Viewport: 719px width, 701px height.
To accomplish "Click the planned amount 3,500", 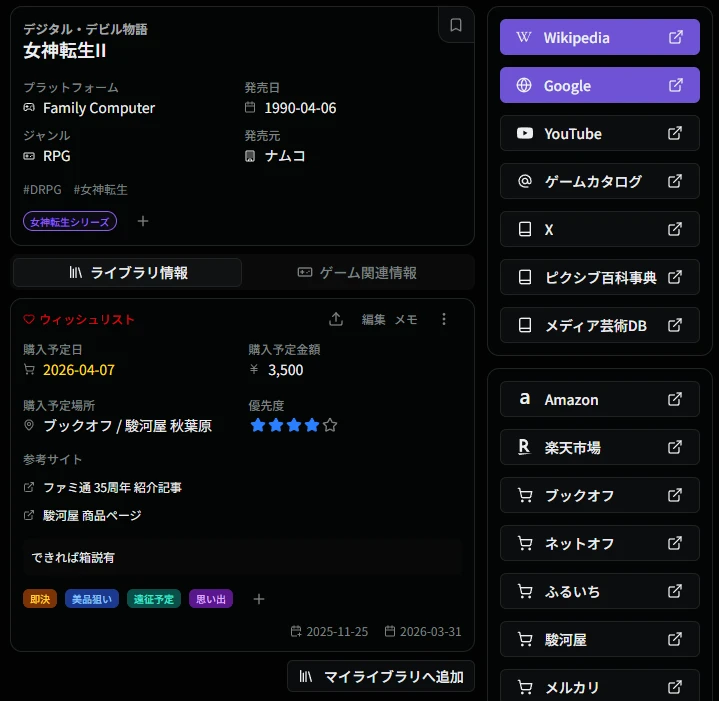I will 285,370.
